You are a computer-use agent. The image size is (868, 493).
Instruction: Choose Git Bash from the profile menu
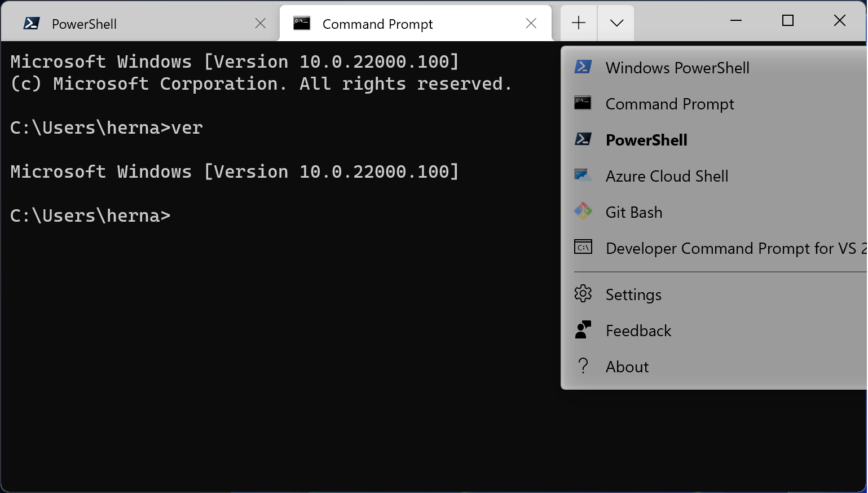click(633, 212)
